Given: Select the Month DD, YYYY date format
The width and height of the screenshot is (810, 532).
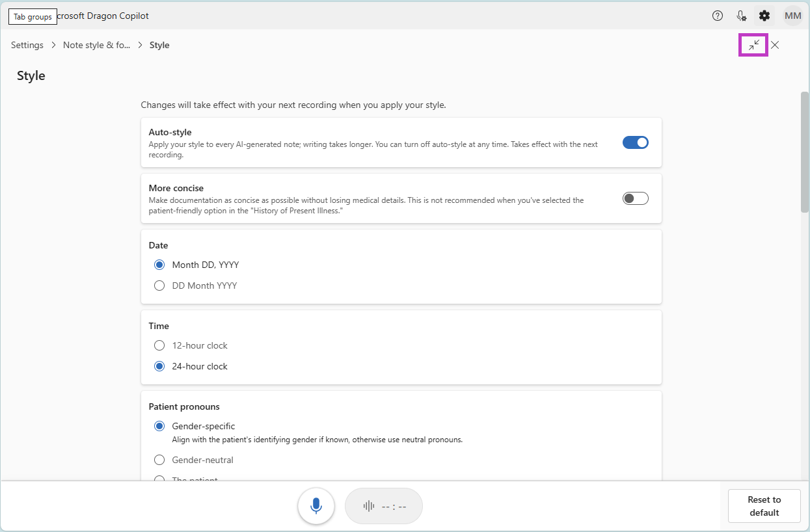Looking at the screenshot, I should [x=159, y=265].
